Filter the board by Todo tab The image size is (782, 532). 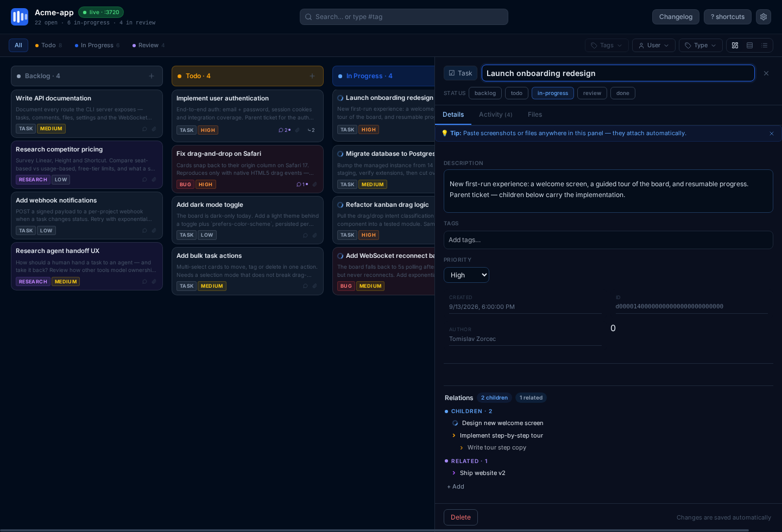click(x=48, y=46)
